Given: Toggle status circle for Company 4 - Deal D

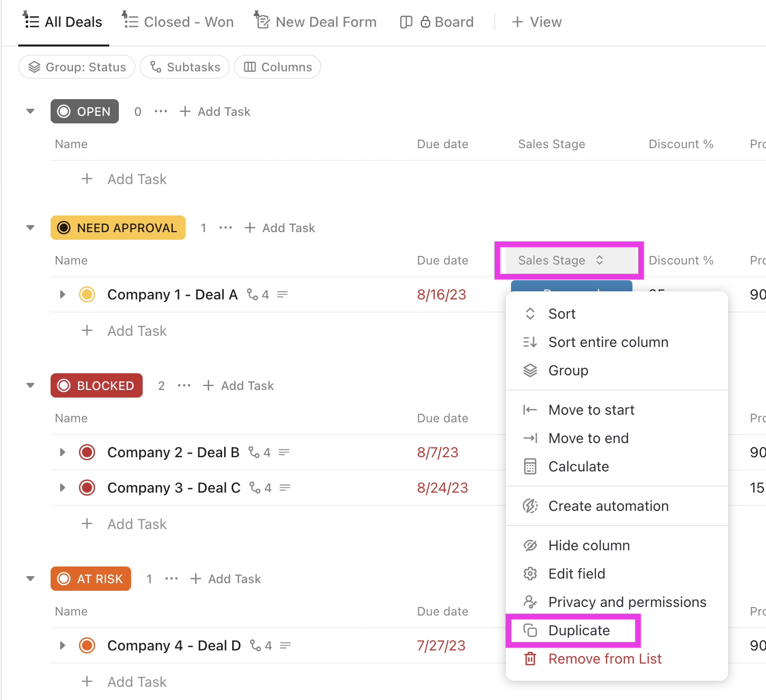Looking at the screenshot, I should point(87,646).
